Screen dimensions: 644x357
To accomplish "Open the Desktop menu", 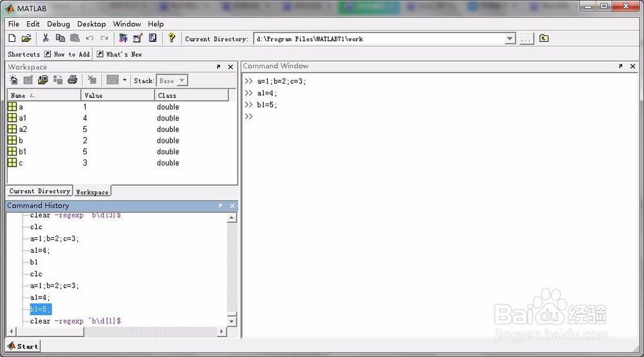I will tap(91, 24).
